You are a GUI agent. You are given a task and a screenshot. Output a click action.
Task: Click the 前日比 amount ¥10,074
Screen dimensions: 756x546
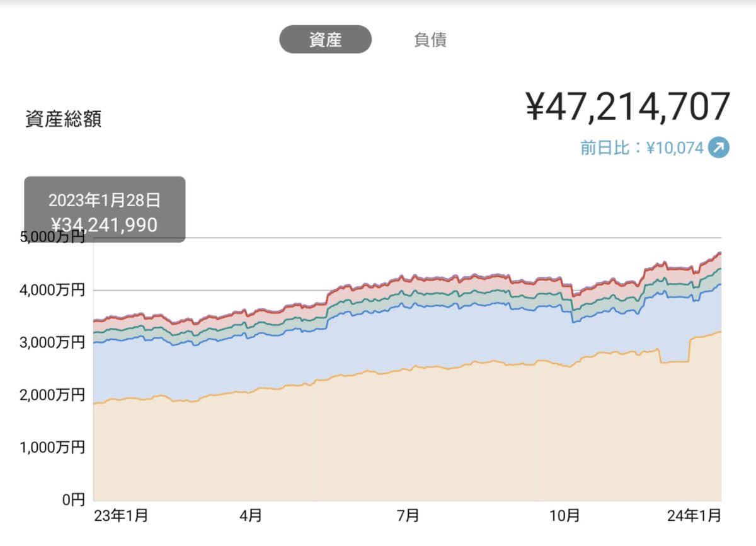coord(674,147)
